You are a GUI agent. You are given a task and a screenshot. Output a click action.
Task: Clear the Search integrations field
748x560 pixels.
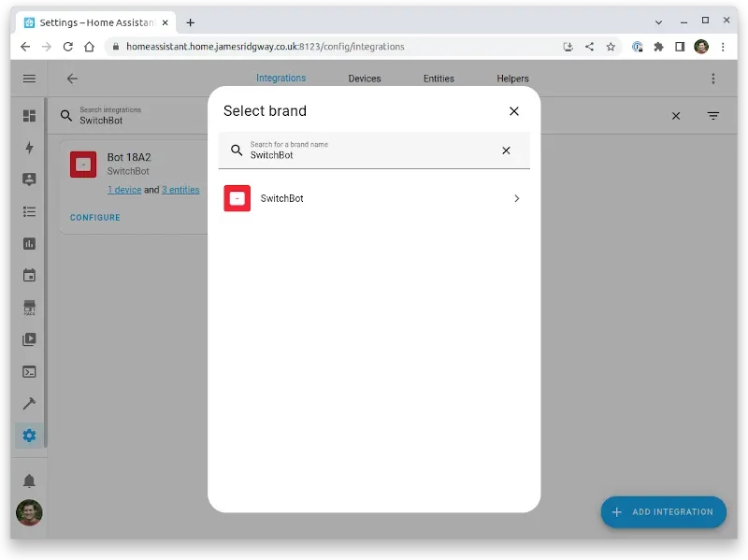click(676, 116)
